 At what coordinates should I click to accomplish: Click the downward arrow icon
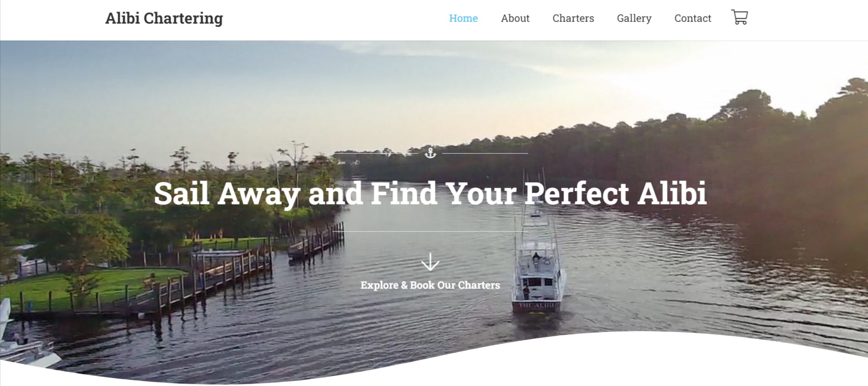tap(430, 262)
